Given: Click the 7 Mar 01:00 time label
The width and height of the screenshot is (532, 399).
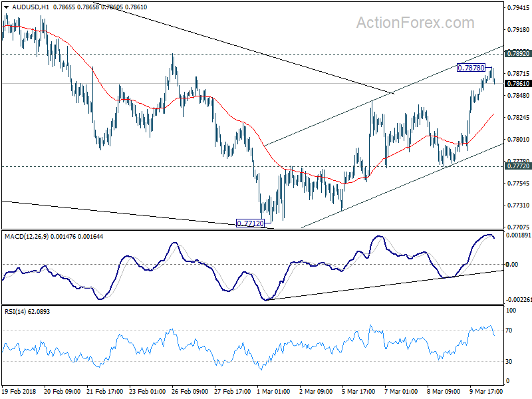Looking at the screenshot, I should pos(402,391).
